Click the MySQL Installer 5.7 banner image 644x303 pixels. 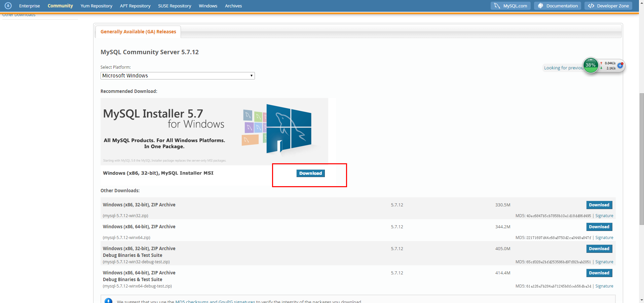(214, 131)
